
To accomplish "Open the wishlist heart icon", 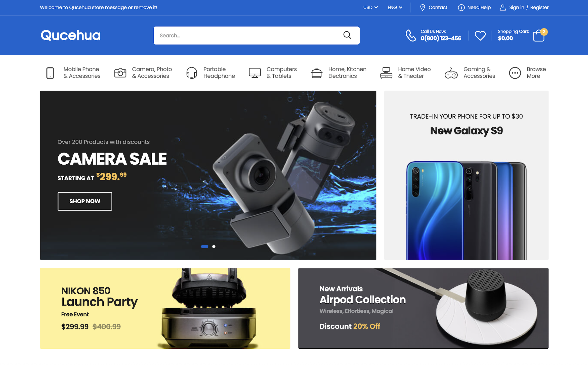I will click(480, 35).
